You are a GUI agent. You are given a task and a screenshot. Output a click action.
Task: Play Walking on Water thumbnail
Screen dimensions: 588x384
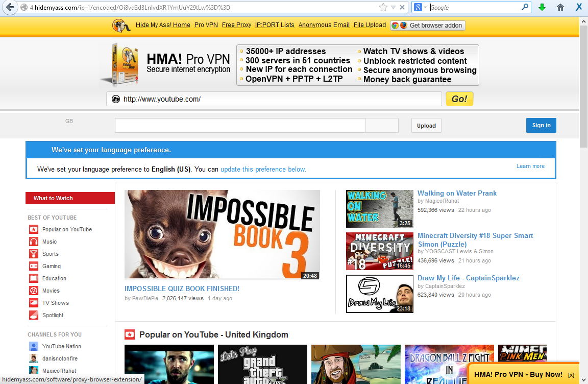[380, 209]
